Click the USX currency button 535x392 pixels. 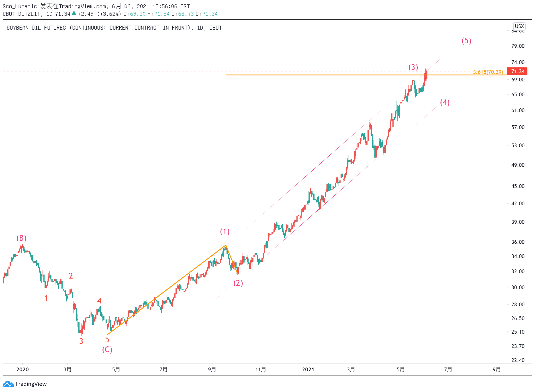click(x=519, y=26)
